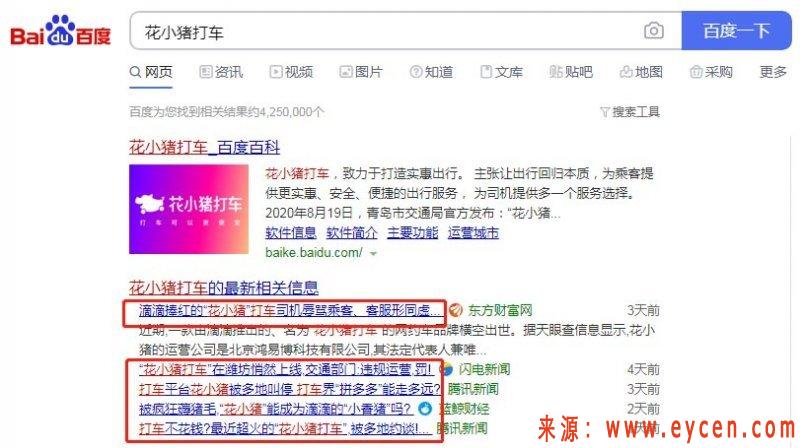800x448 pixels.
Task: Select the 文库 tab
Action: pos(502,72)
